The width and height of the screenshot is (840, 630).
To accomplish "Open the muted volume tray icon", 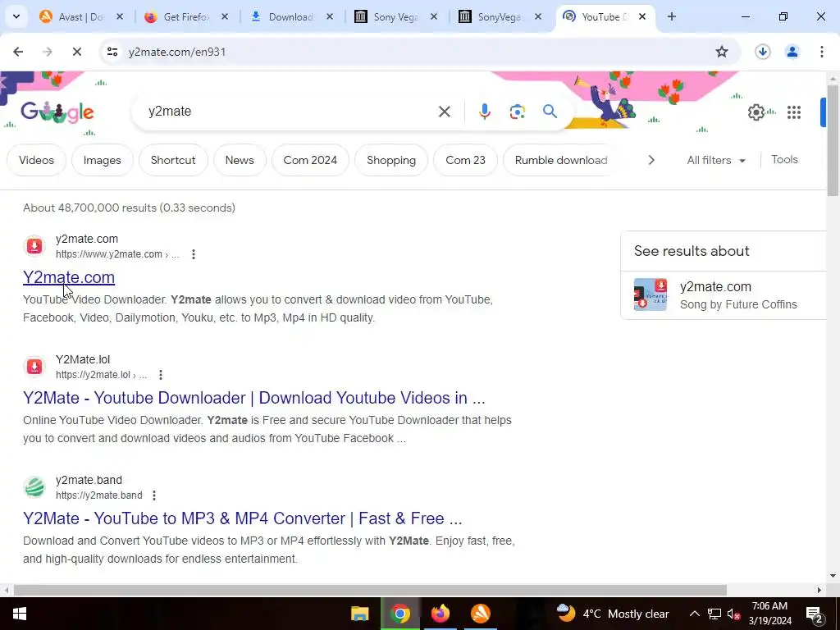I will (734, 614).
